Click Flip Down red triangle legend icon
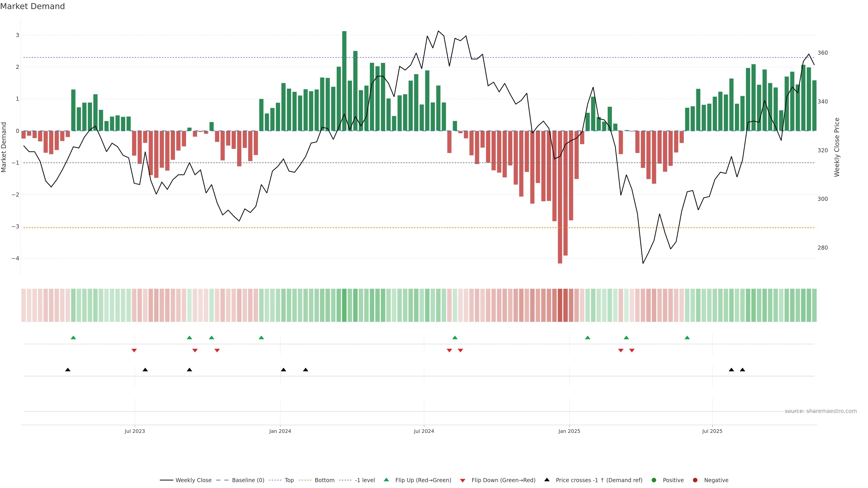 [463, 481]
